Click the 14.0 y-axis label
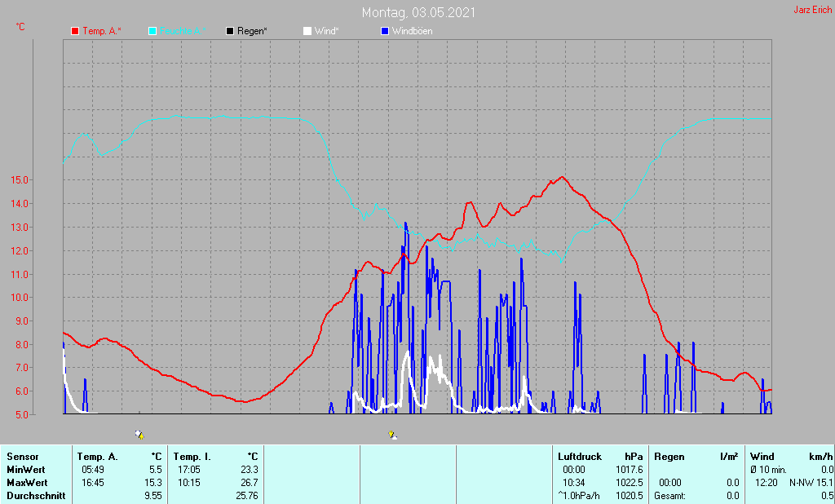The height and width of the screenshot is (504, 835). [20, 204]
